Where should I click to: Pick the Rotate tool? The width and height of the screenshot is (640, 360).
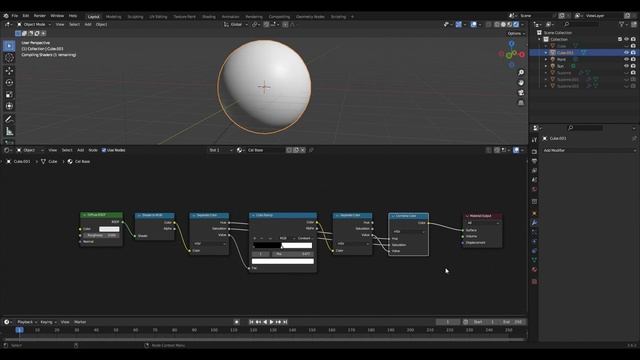point(9,82)
